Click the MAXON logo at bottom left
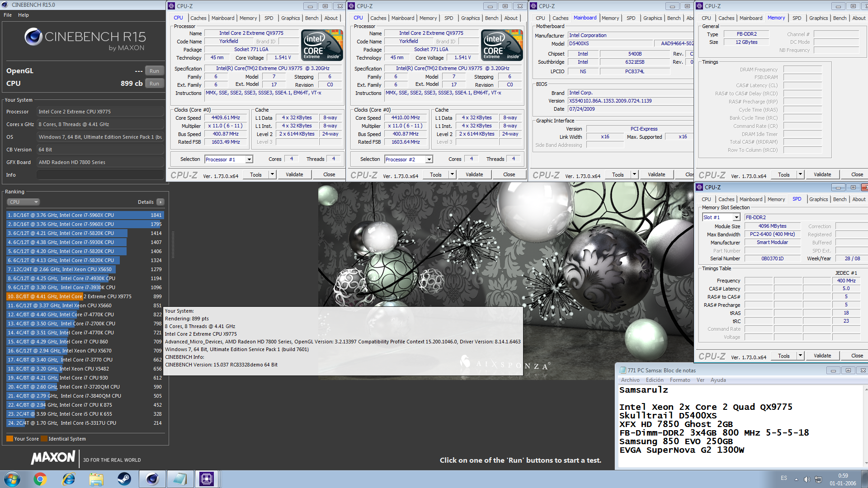868x488 pixels. pyautogui.click(x=53, y=458)
